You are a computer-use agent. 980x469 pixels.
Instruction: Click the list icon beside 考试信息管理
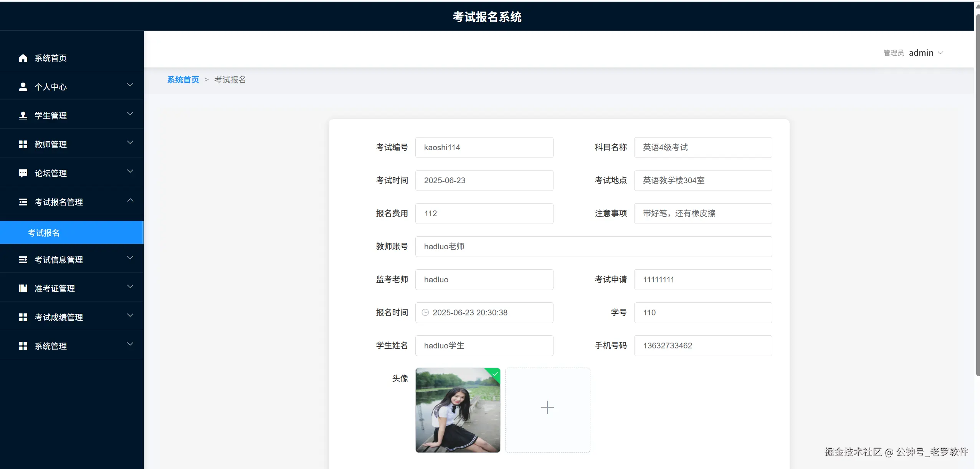pos(23,260)
